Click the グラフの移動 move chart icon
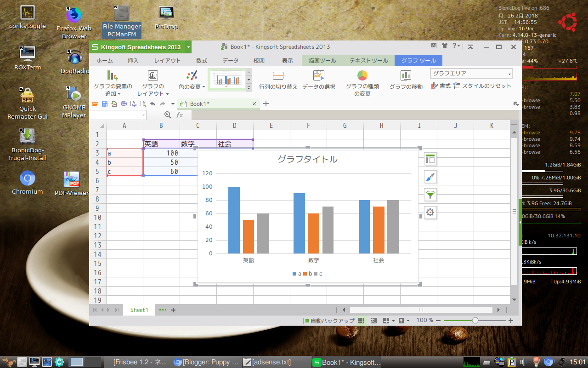This screenshot has height=368, width=588. coord(406,75)
